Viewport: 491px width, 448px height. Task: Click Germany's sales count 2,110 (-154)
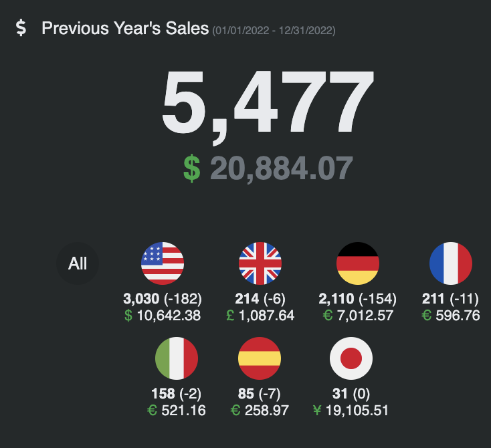pos(358,299)
